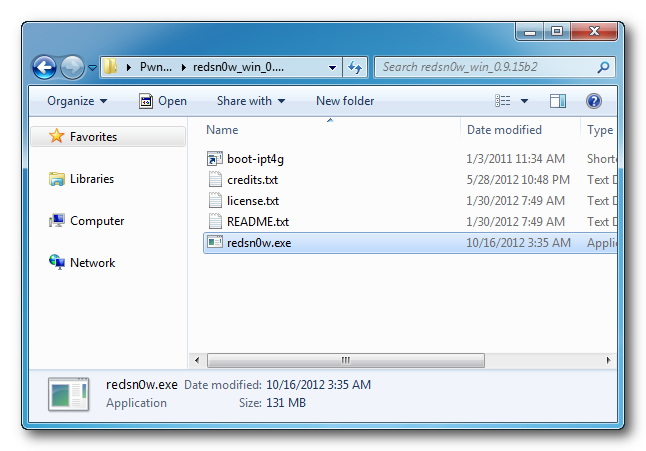Screen dimensions: 646x451
Task: Click the Search redsn0w_win_0.9.15b2 input field
Action: pos(485,68)
